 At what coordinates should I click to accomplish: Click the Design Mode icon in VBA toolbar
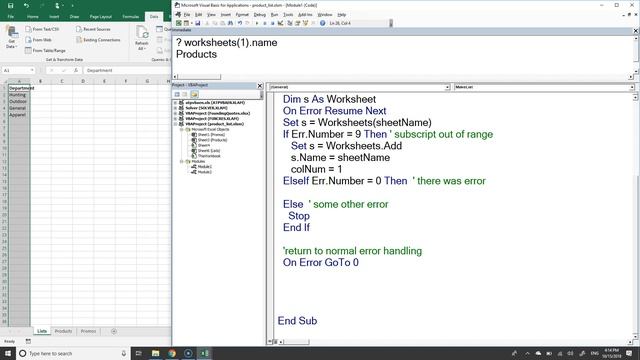[x=280, y=23]
